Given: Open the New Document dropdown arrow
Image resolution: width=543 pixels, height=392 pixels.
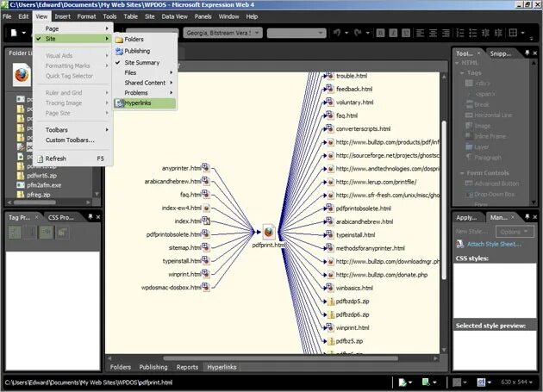Looking at the screenshot, I should tap(24, 33).
